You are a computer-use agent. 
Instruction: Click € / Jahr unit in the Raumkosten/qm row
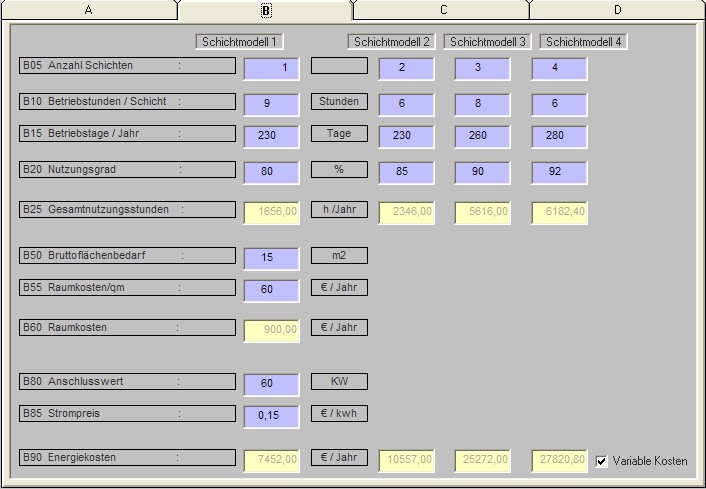click(339, 287)
